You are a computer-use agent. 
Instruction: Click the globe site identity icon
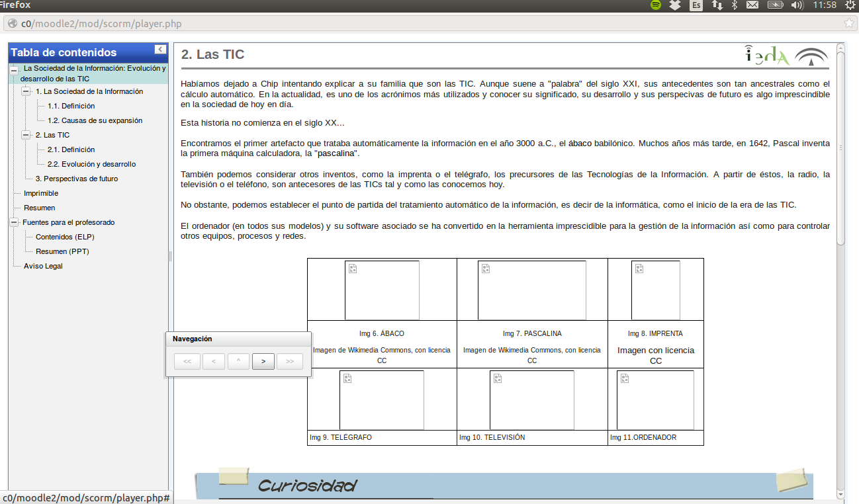13,24
